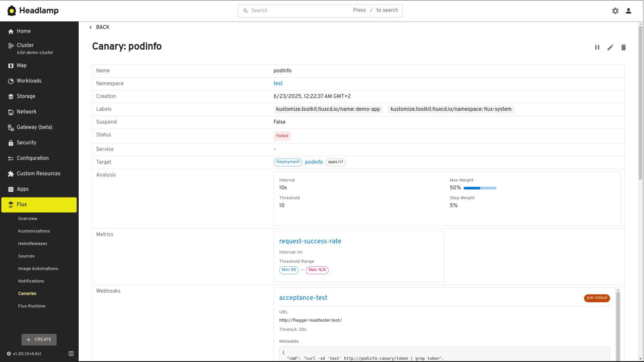The image size is (644, 362).
Task: Expand the Custom Resources sidebar section
Action: point(38,173)
